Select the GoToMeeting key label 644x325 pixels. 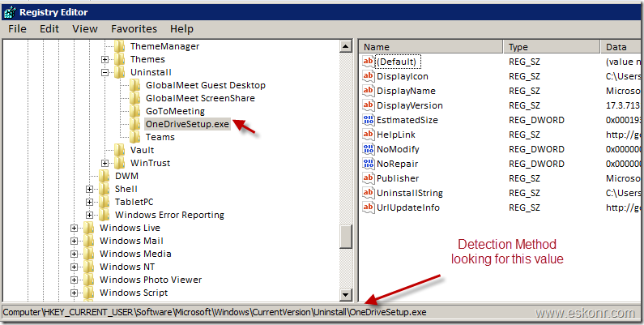pyautogui.click(x=175, y=111)
